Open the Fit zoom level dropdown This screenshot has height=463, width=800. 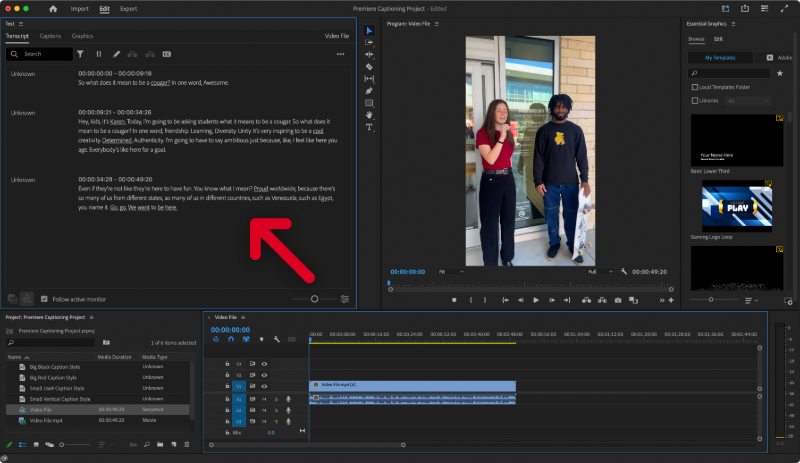452,271
